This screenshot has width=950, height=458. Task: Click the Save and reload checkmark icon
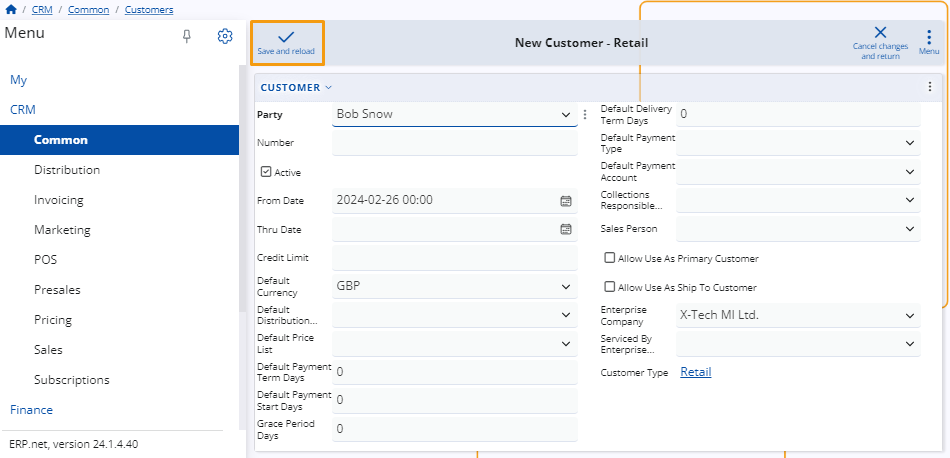pos(286,37)
